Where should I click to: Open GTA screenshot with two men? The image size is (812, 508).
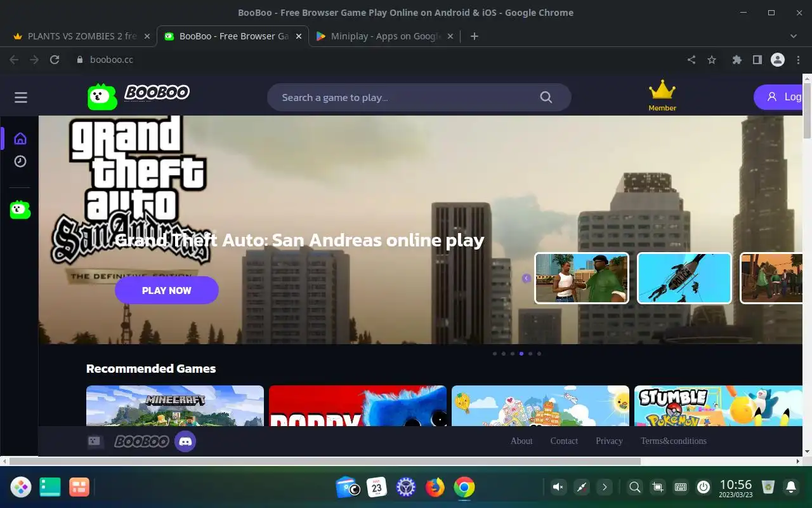click(582, 278)
